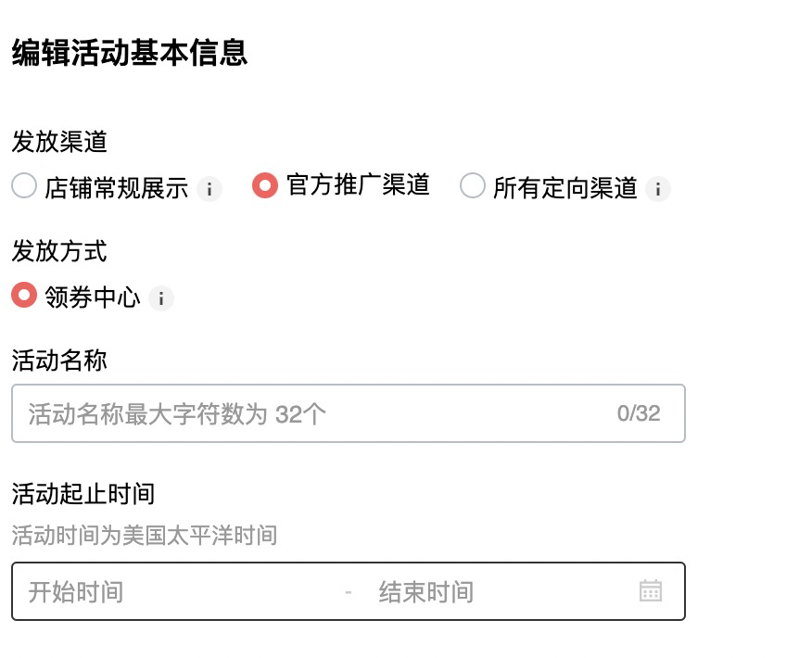Click the 发放渠道 section label
Image resolution: width=812 pixels, height=658 pixels.
[x=57, y=142]
